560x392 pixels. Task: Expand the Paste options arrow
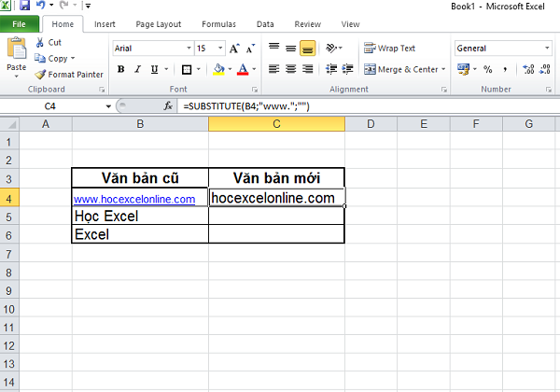pyautogui.click(x=17, y=76)
